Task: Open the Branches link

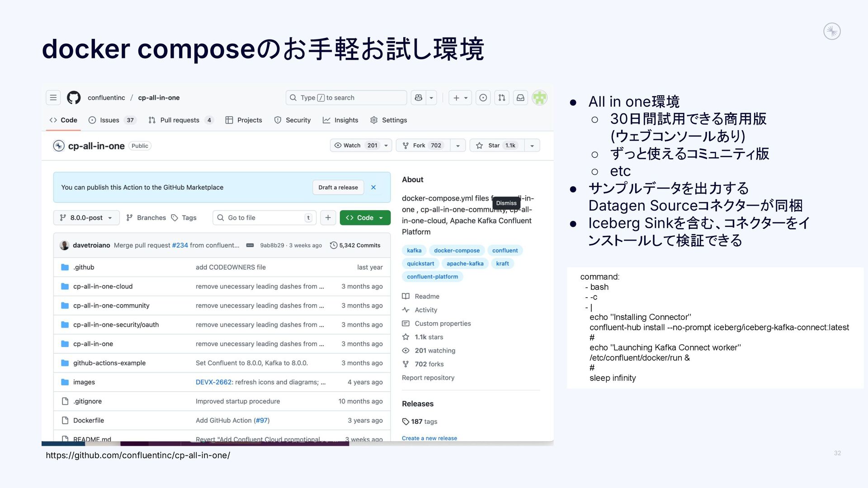Action: pos(146,218)
